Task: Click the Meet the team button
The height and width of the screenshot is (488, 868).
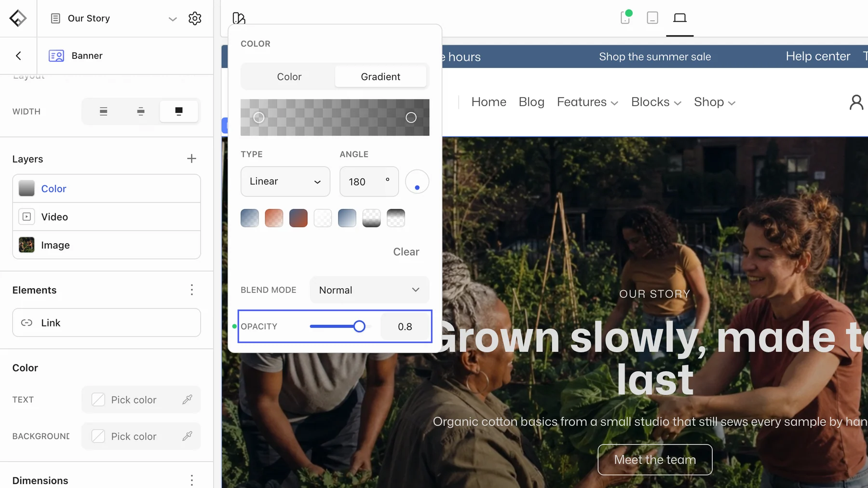Action: coord(655,460)
